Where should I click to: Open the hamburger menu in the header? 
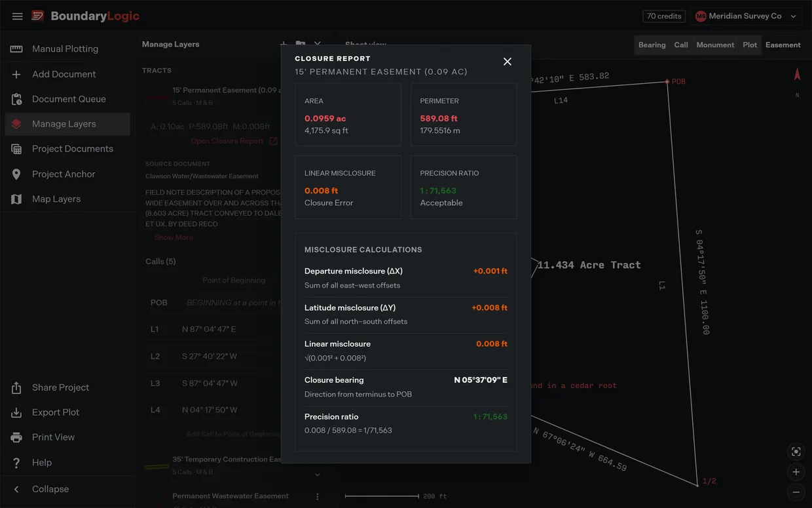18,16
